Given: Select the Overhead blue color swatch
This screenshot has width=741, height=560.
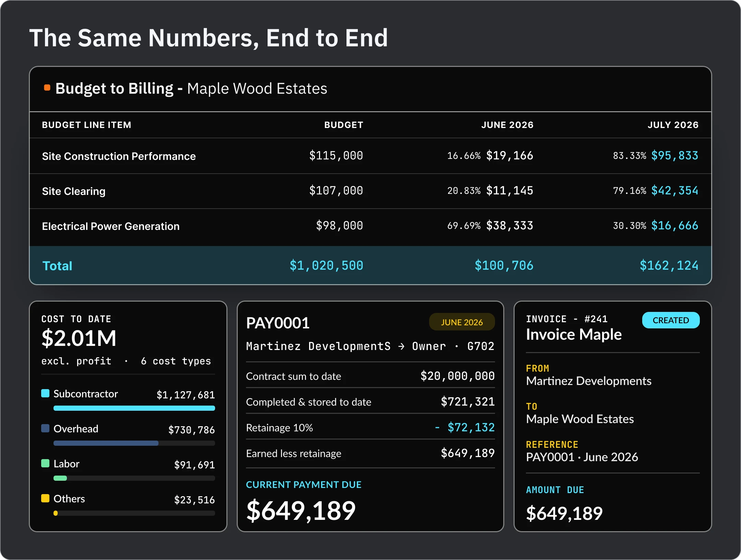Looking at the screenshot, I should (x=45, y=428).
